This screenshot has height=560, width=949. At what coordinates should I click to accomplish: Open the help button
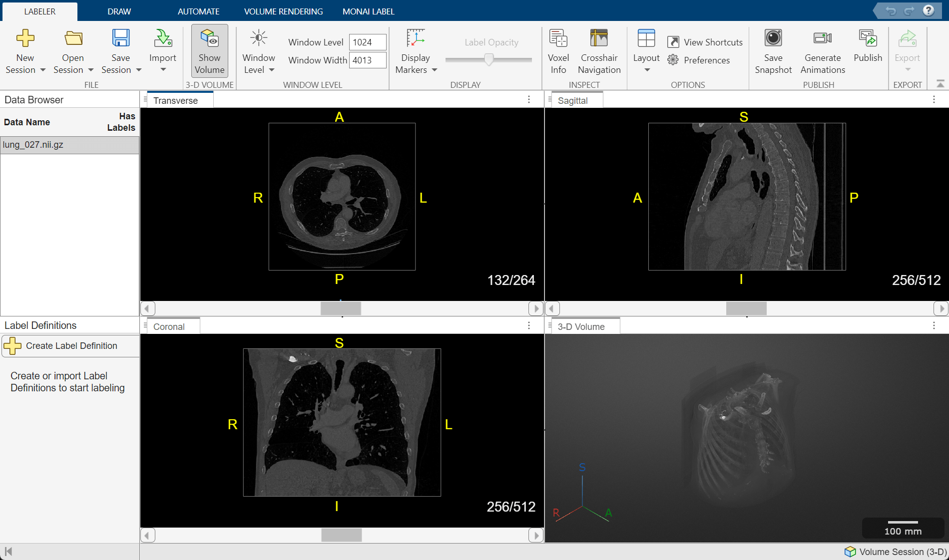click(929, 10)
